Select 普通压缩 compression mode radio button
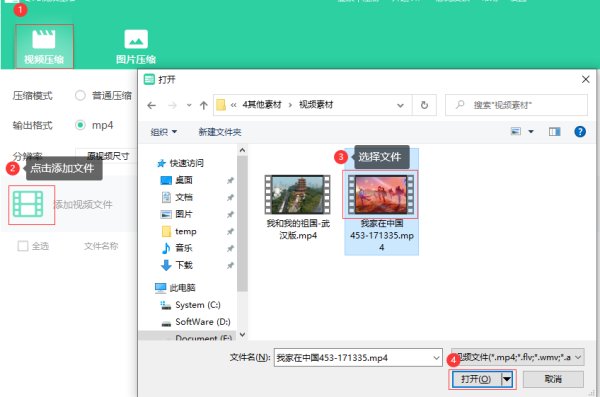Image resolution: width=600 pixels, height=397 pixels. 80,95
